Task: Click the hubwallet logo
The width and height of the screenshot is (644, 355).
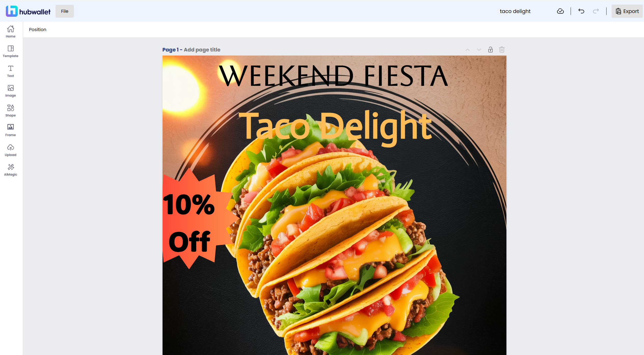Action: click(28, 11)
